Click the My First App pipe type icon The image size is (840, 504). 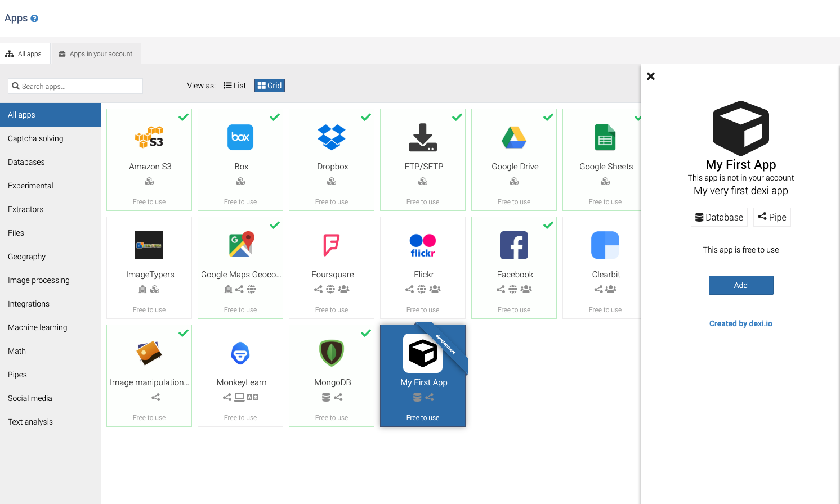(x=430, y=397)
